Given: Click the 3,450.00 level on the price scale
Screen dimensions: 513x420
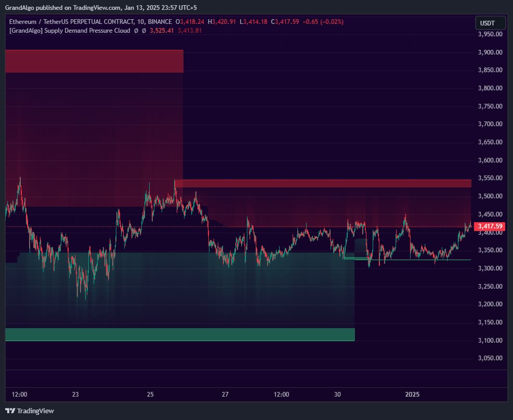Looking at the screenshot, I should [490, 214].
